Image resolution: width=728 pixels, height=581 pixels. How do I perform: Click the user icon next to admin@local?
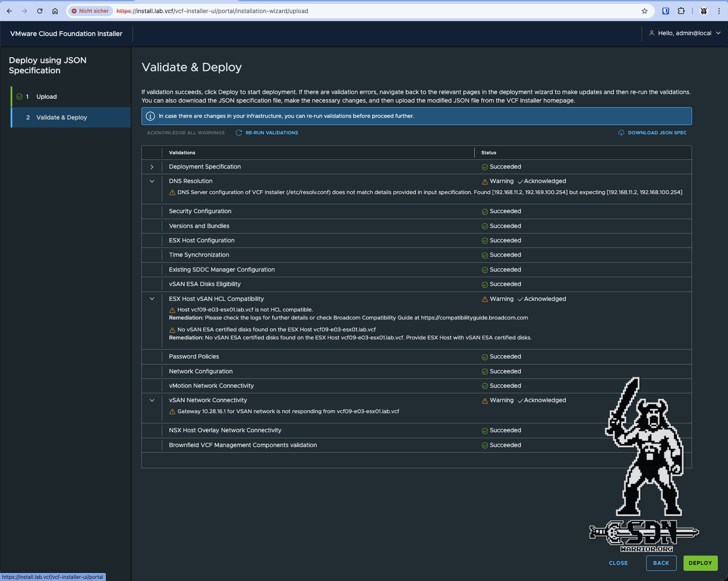click(651, 33)
